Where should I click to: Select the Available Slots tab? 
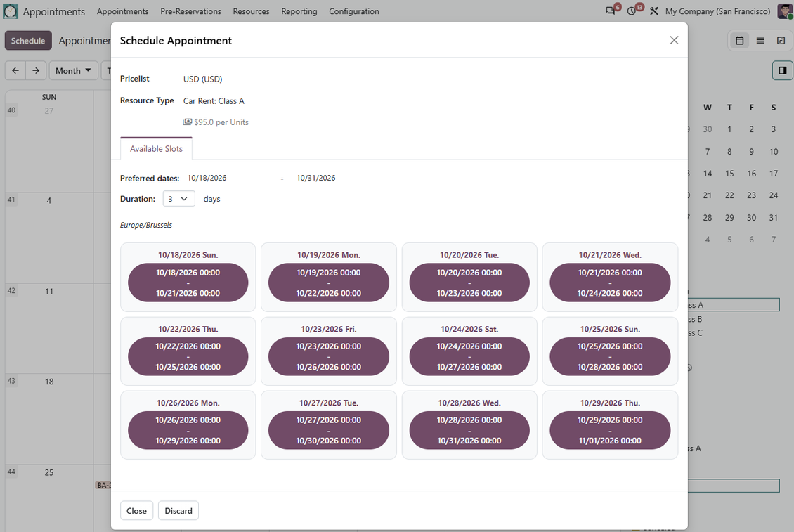click(x=156, y=148)
